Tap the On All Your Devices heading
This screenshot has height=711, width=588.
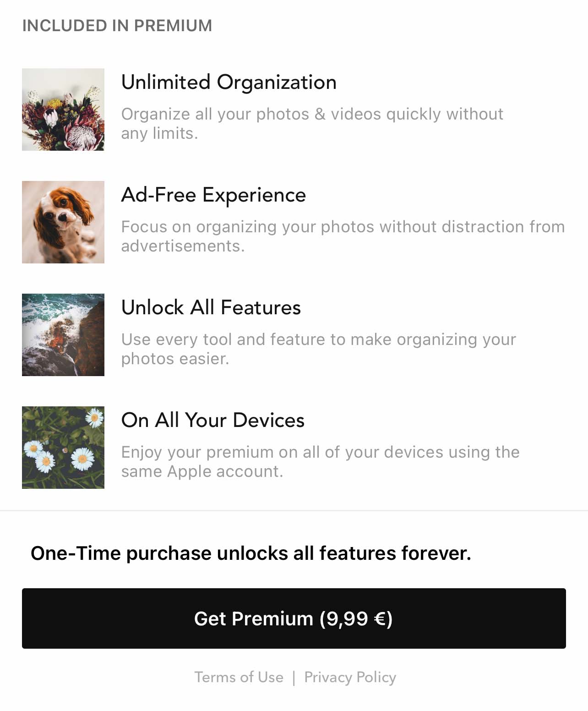pyautogui.click(x=212, y=420)
